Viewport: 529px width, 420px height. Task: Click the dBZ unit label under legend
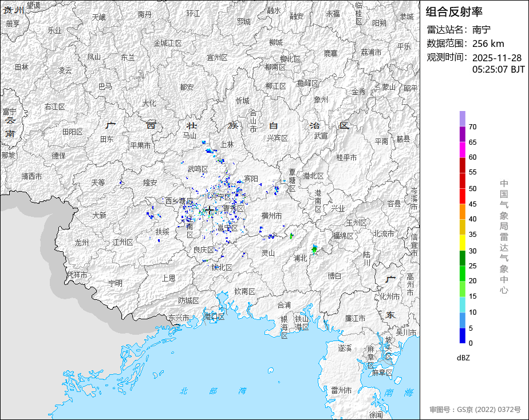[463, 358]
